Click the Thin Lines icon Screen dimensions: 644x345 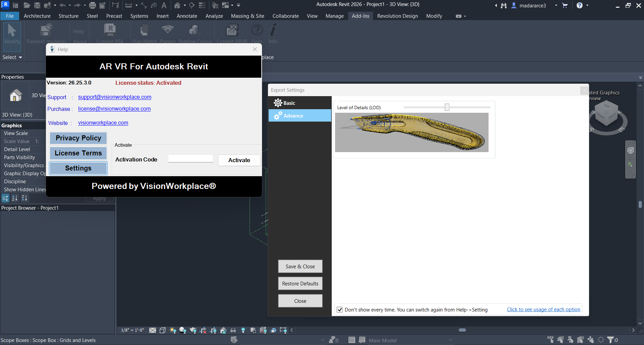pyautogui.click(x=202, y=5)
